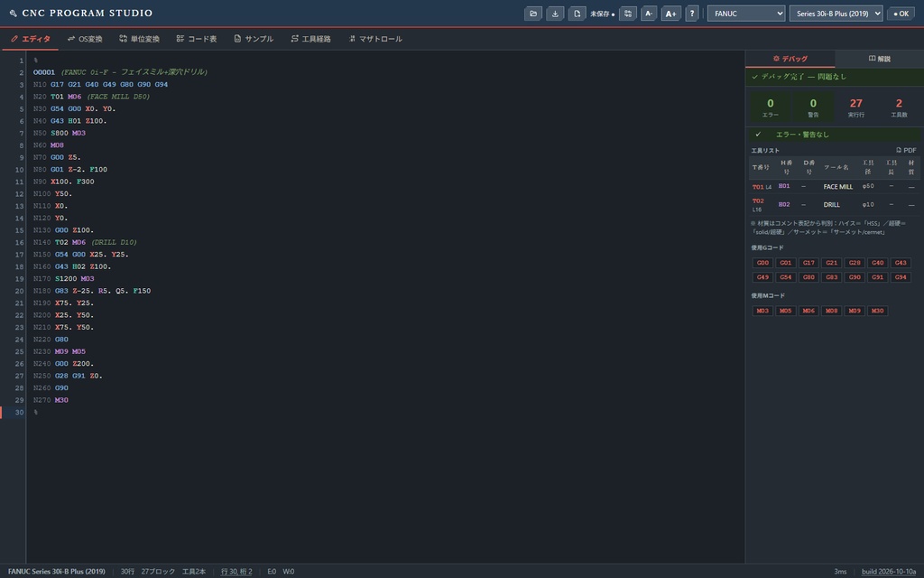Click the ツール名 column header
Viewport: 924px width, 578px height.
(x=836, y=167)
